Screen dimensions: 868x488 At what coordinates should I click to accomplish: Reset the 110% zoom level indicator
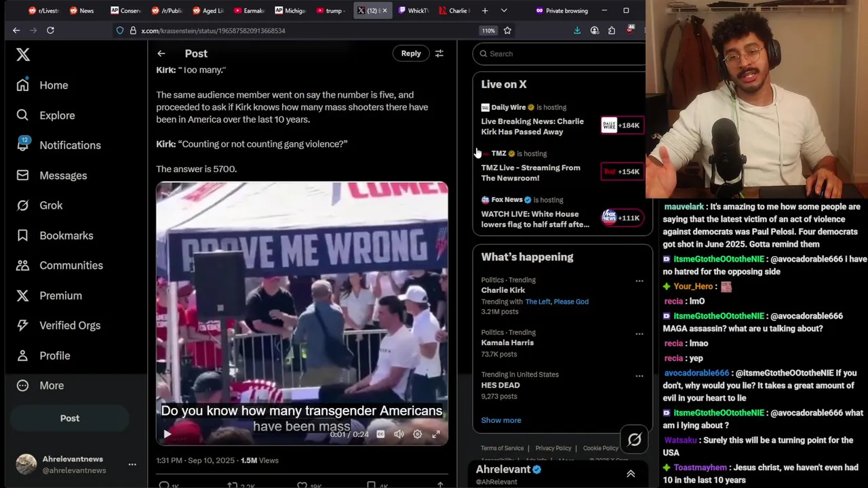click(488, 30)
